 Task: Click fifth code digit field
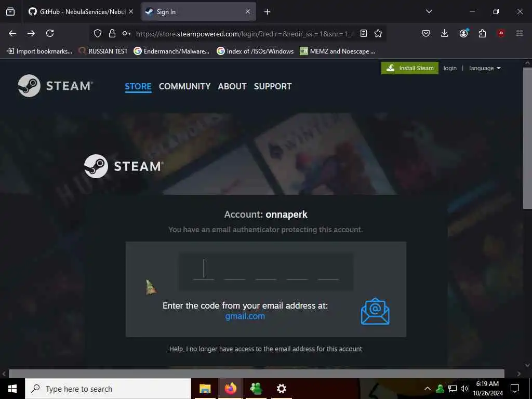(328, 270)
